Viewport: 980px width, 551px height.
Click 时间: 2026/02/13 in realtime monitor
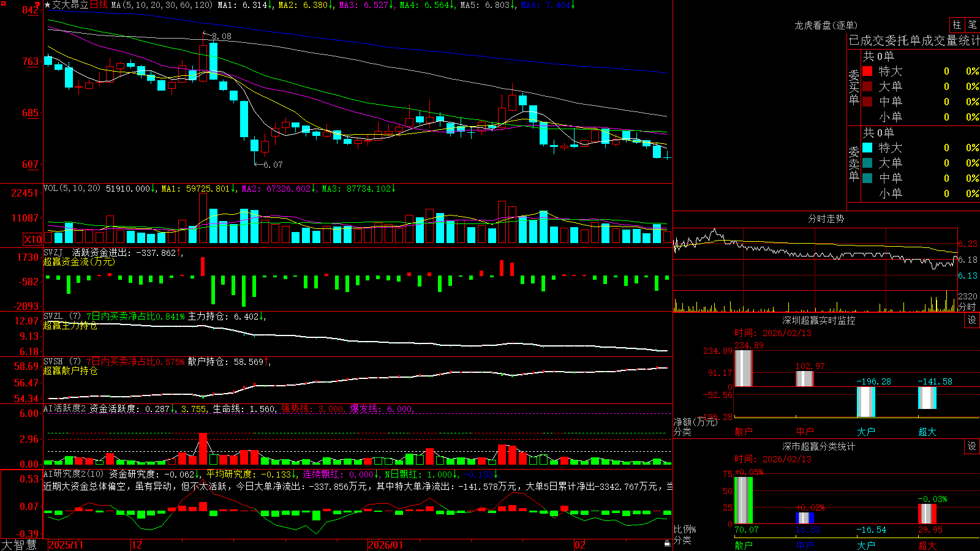point(773,333)
